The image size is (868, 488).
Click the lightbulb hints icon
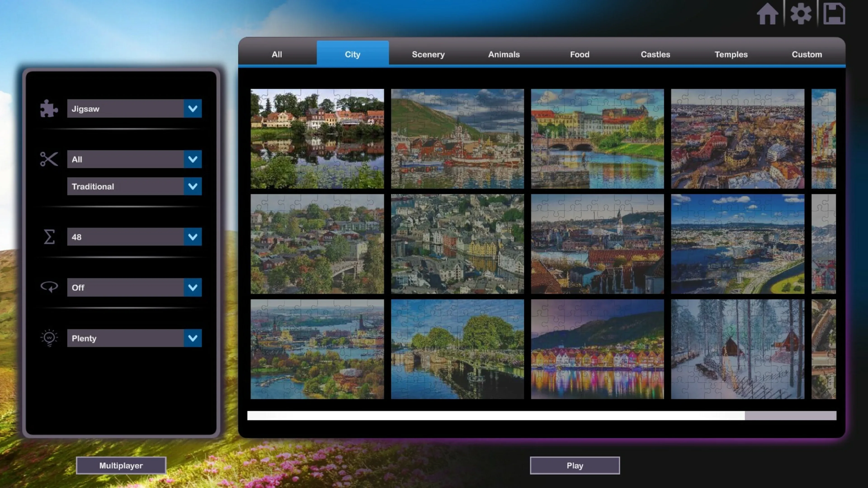coord(49,338)
